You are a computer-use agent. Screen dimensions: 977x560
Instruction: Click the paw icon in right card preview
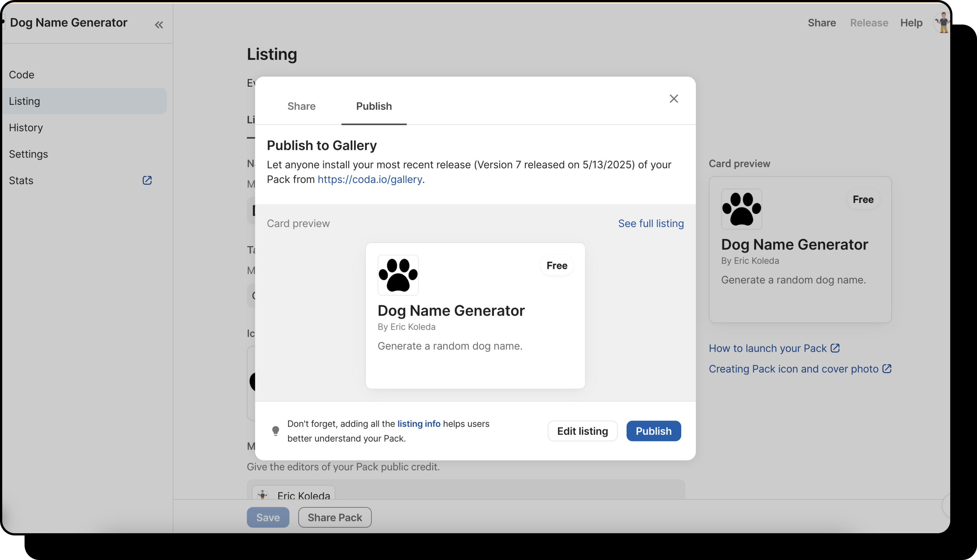pos(741,209)
